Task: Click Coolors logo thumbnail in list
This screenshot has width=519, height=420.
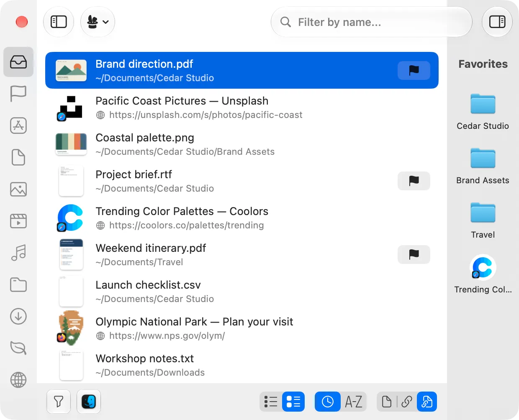Action: click(x=70, y=218)
